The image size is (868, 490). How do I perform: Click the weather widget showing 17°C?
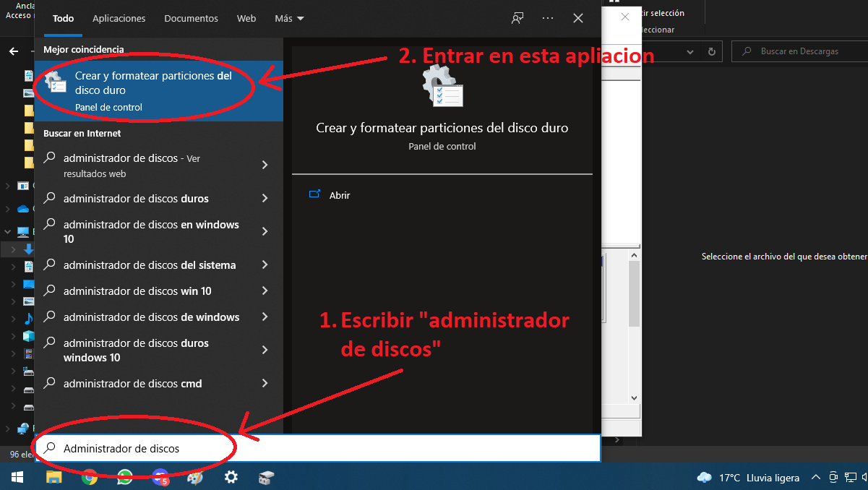click(748, 478)
